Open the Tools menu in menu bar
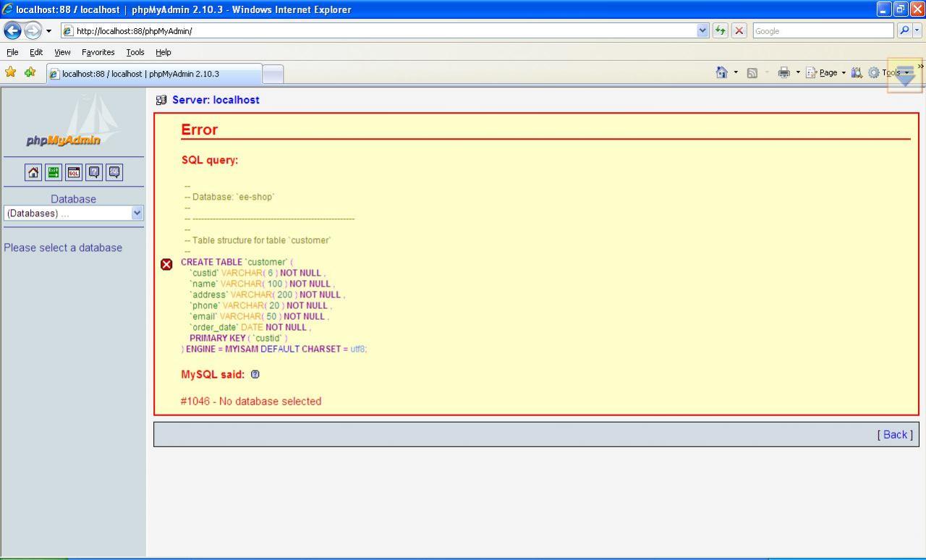Viewport: 926px width, 560px height. pos(135,52)
